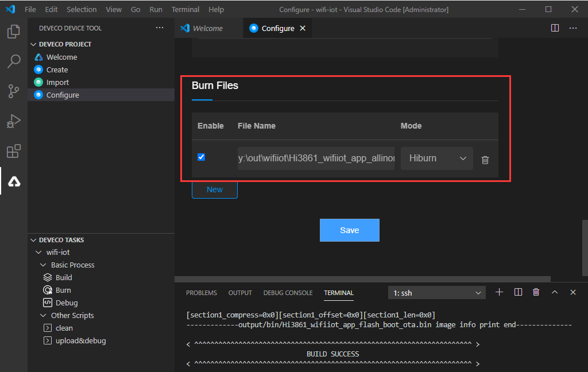Viewport: 588px width, 372px height.
Task: Open the Hiburn mode dropdown
Action: tap(436, 158)
